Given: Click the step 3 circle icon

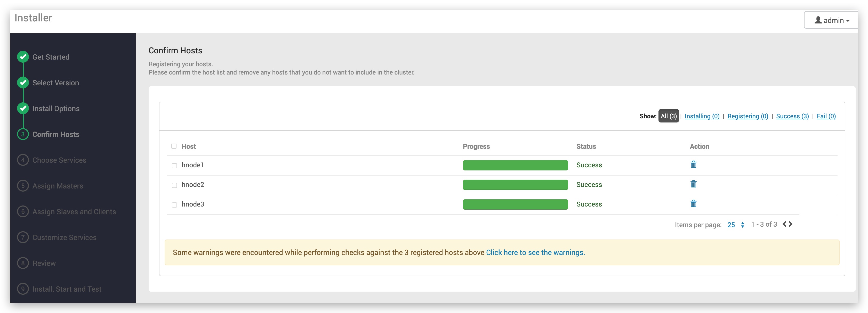Looking at the screenshot, I should (23, 134).
